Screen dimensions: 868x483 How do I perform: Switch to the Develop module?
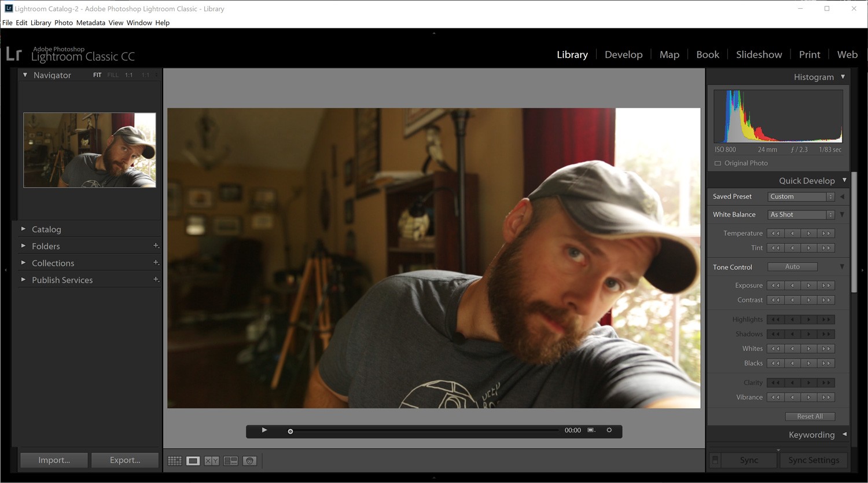[x=623, y=54]
